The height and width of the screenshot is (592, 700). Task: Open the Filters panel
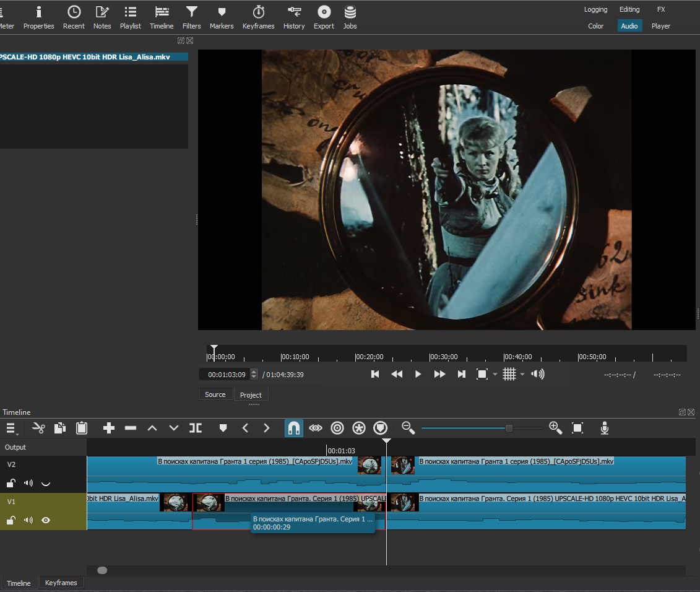click(x=191, y=18)
